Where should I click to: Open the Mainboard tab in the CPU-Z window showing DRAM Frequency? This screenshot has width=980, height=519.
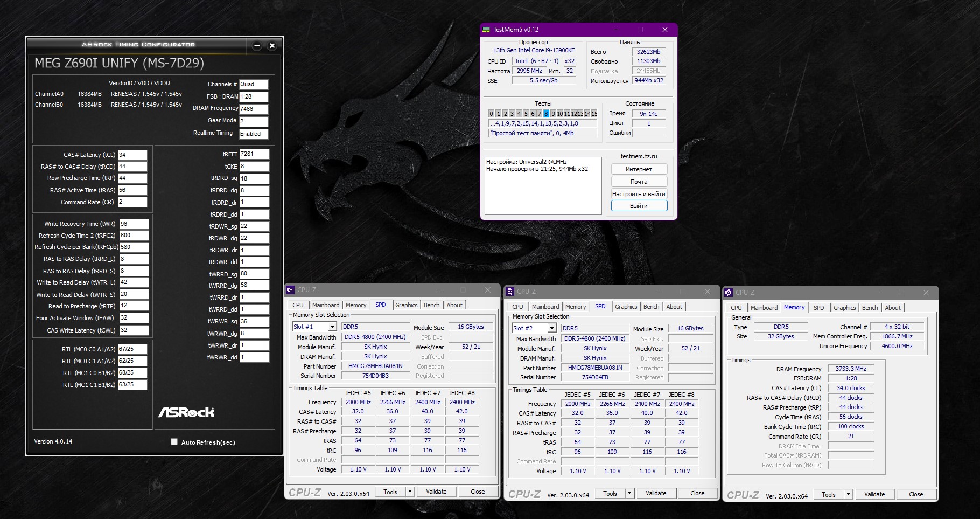point(764,308)
